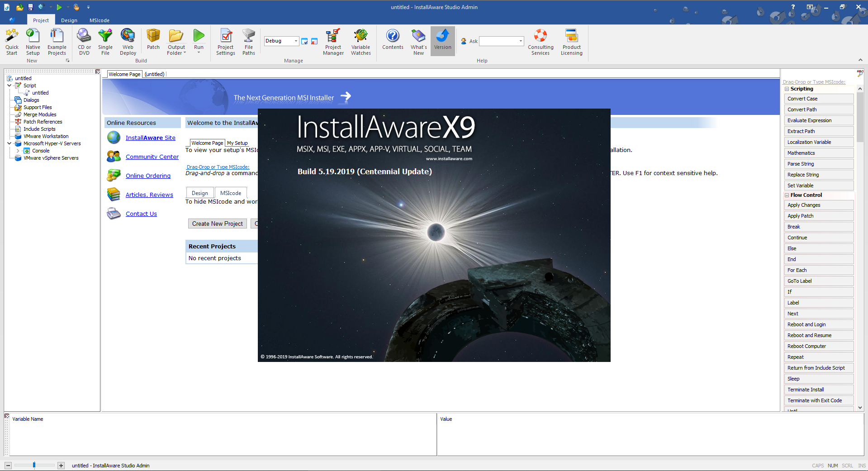The height and width of the screenshot is (471, 868).
Task: Collapse the Script tree node
Action: 9,86
